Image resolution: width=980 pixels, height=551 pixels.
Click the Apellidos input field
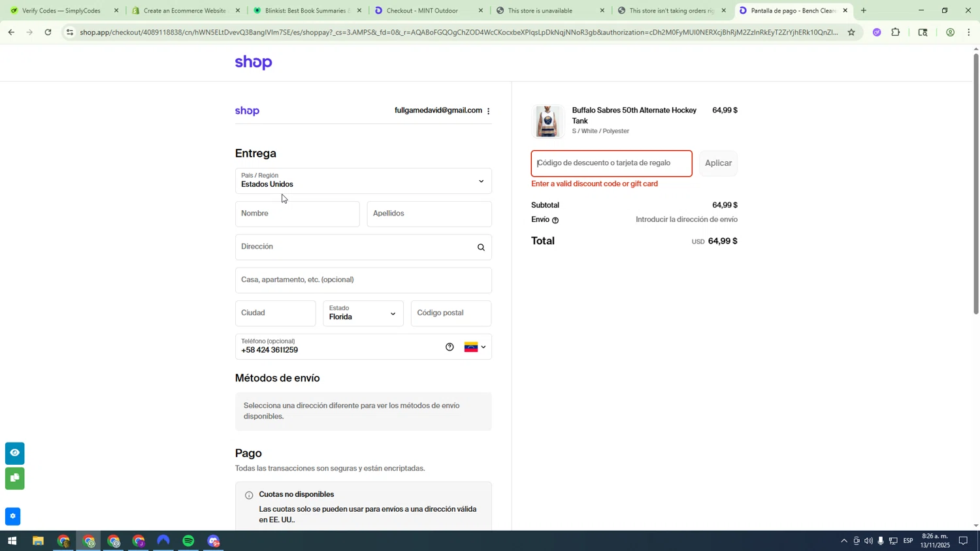429,214
